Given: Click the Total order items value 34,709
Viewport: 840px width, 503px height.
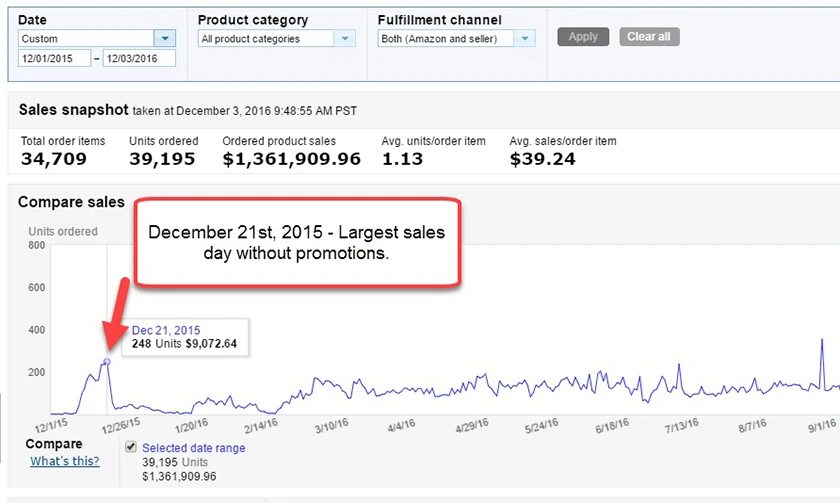Looking at the screenshot, I should 54,159.
